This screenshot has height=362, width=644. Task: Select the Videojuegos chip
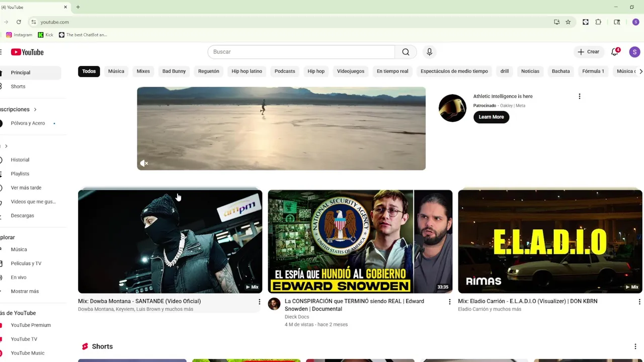coord(351,71)
